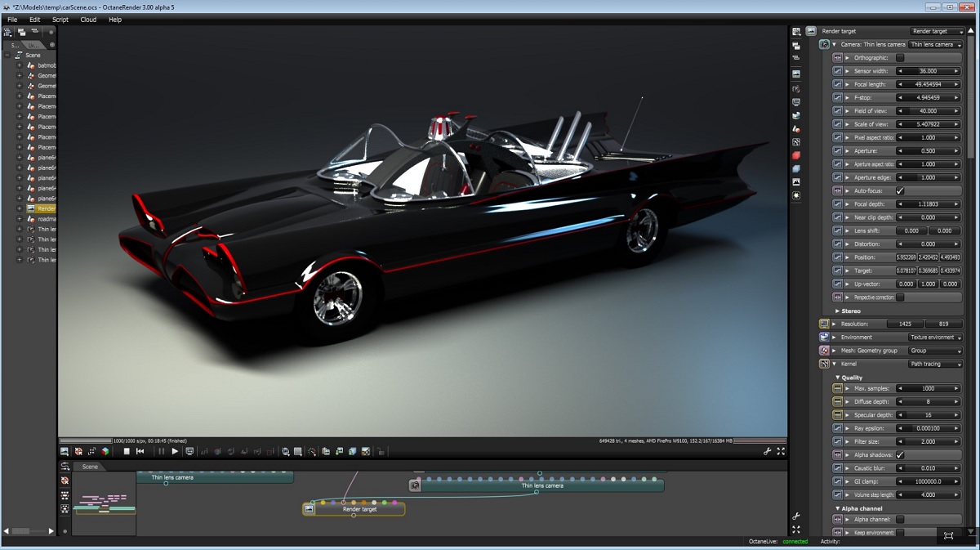Screen dimensions: 980x550
Task: Click the blue cube icon in right sidebar
Action: (796, 168)
